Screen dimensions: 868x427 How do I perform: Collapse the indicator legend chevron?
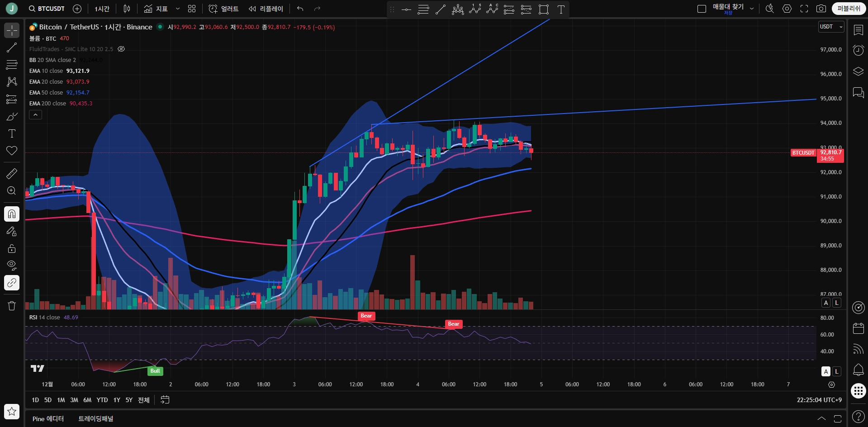[x=35, y=115]
